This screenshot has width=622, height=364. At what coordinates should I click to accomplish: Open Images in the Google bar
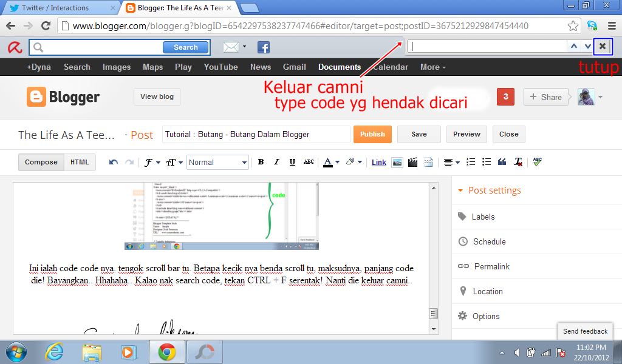(x=117, y=67)
